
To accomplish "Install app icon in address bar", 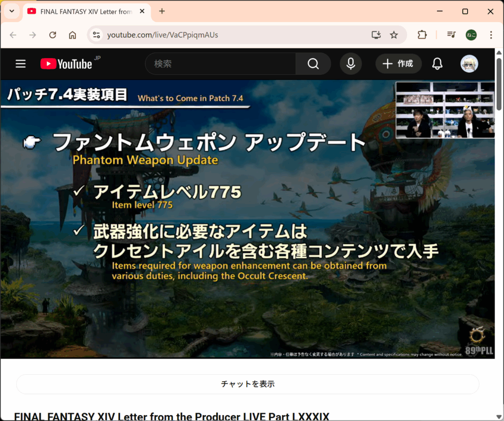I will point(376,35).
